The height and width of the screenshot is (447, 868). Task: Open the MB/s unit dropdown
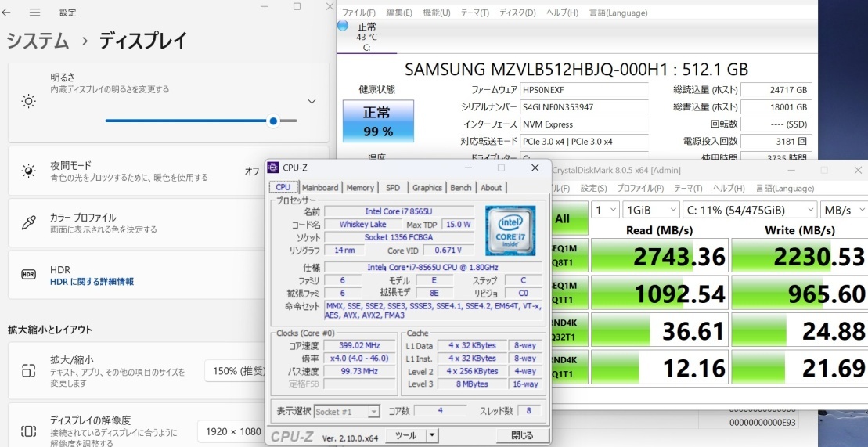[845, 210]
